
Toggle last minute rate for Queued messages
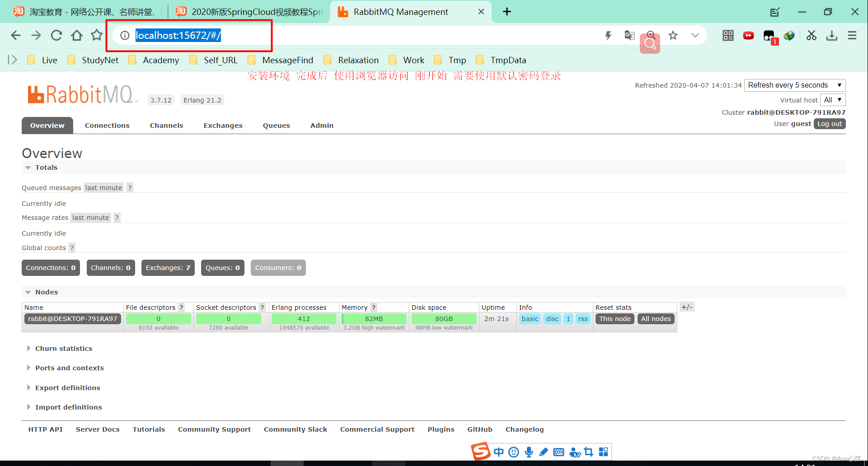tap(103, 187)
